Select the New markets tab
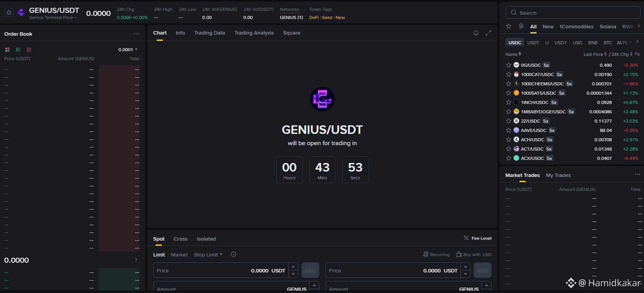 (548, 27)
